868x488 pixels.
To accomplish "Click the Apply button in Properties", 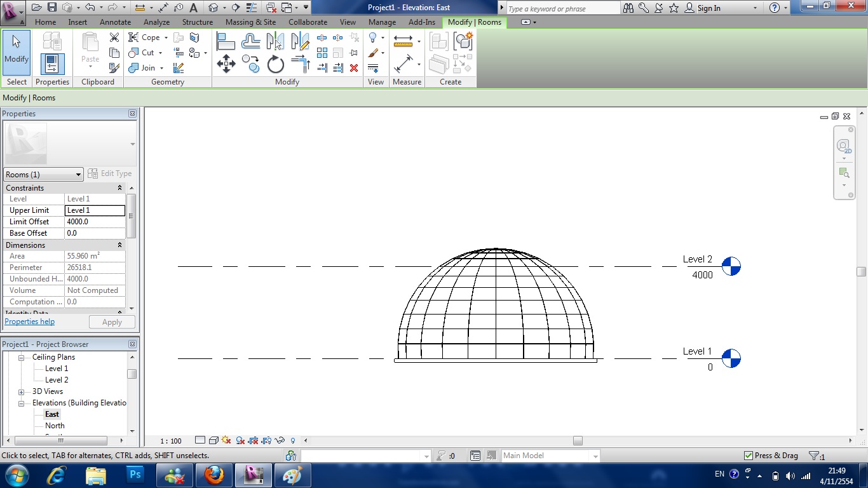I will (112, 322).
